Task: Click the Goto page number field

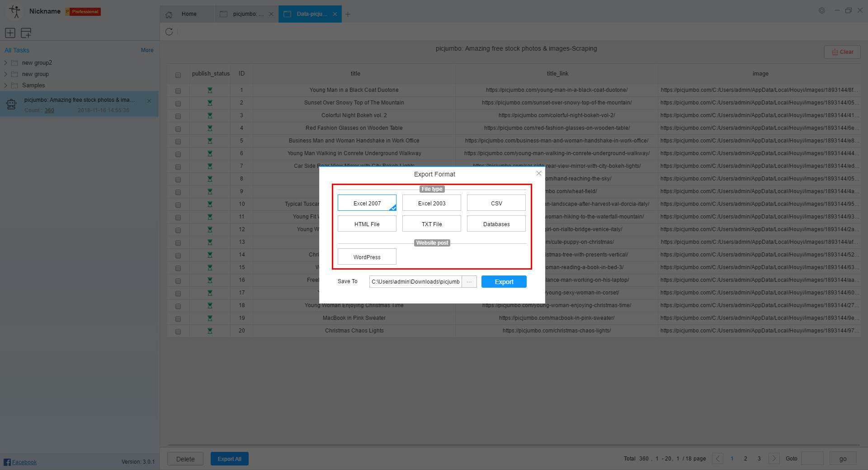Action: pyautogui.click(x=812, y=459)
